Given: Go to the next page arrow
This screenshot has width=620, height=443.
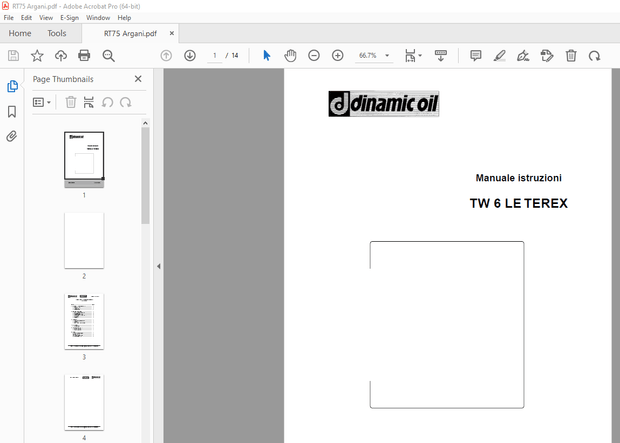Looking at the screenshot, I should pyautogui.click(x=190, y=55).
